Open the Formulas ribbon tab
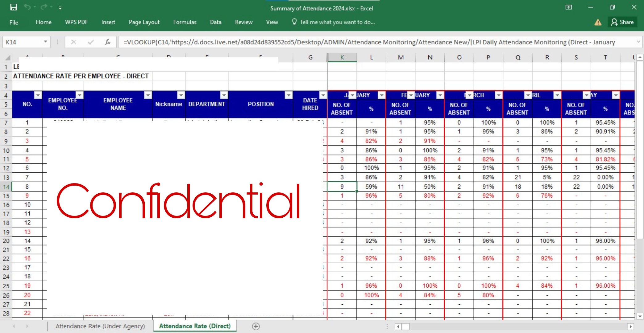This screenshot has width=644, height=333. [185, 22]
